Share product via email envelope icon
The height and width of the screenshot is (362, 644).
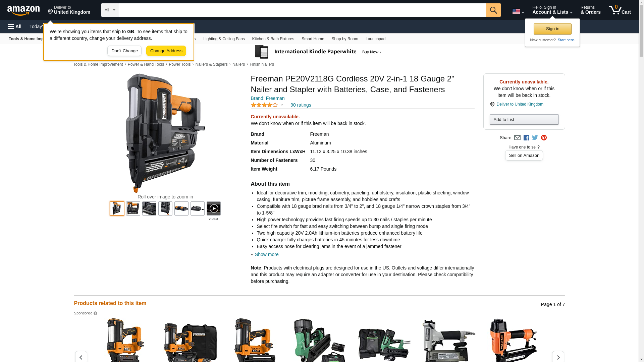tap(517, 138)
